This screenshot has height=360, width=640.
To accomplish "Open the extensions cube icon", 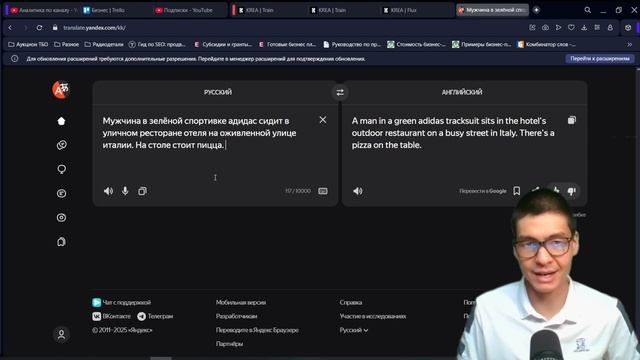I will coord(628,28).
